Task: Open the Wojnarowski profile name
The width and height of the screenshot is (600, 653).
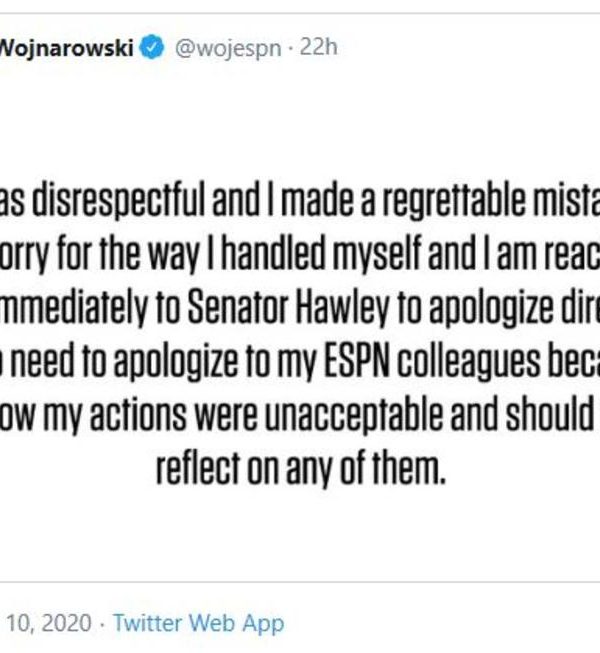Action: click(67, 48)
